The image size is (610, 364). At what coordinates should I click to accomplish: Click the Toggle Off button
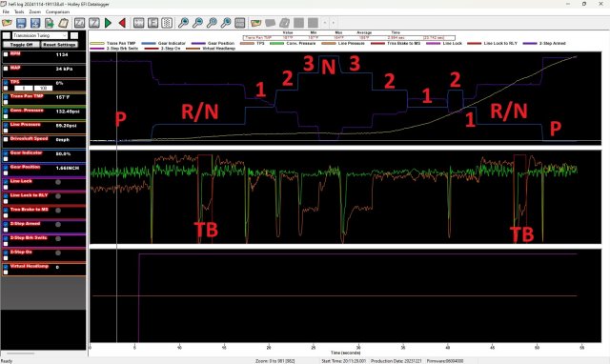tap(21, 45)
